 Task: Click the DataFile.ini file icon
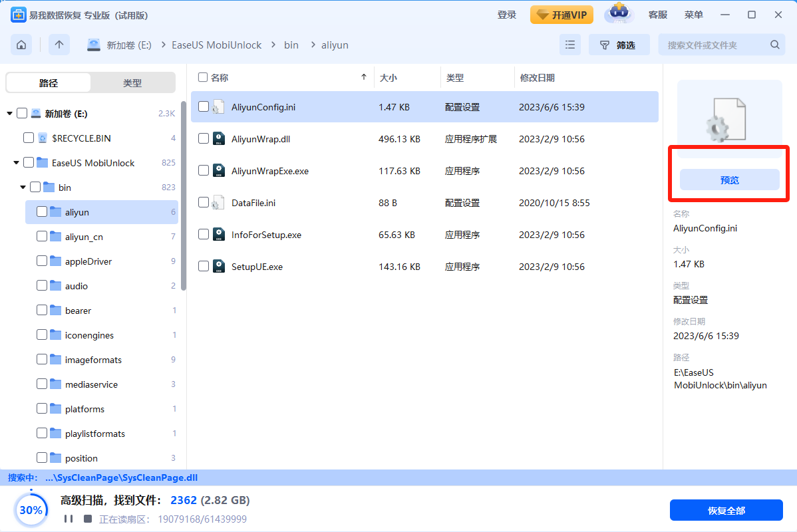(219, 203)
